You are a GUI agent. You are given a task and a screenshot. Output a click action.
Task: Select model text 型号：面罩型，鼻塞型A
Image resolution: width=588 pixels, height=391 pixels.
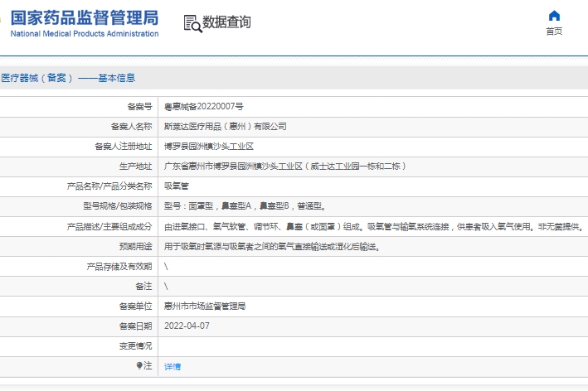[245, 206]
